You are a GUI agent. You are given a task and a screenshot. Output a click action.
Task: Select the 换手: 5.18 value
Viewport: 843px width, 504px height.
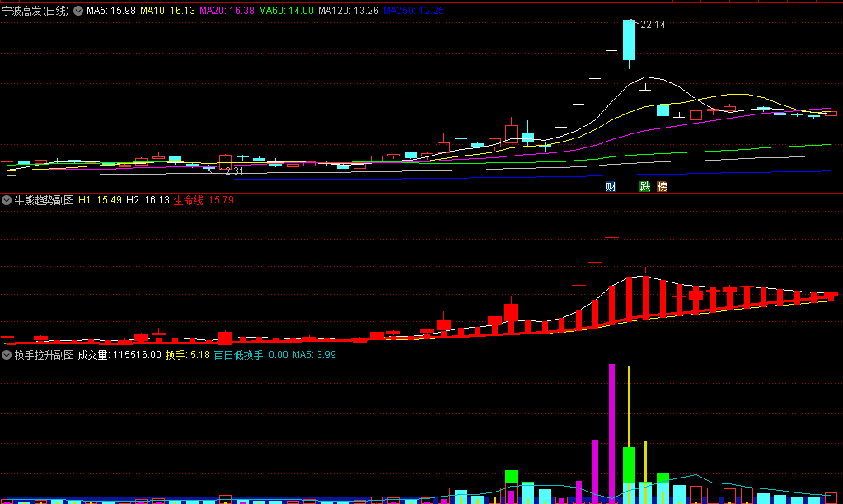188,355
